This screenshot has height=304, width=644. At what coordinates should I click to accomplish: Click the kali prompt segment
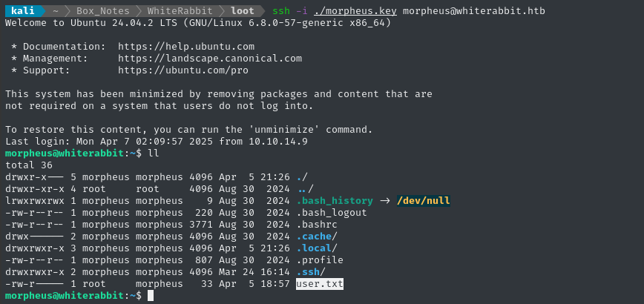[21, 11]
